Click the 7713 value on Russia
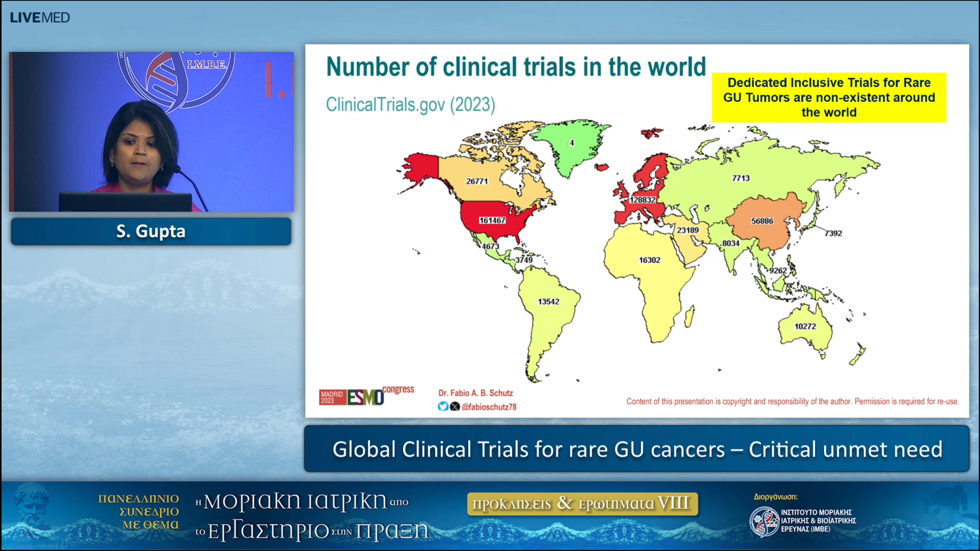This screenshot has width=980, height=551. click(741, 178)
